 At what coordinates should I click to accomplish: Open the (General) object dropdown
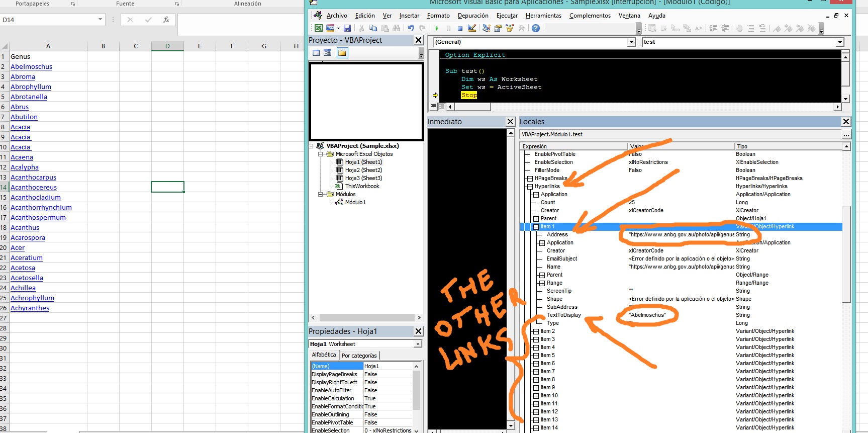[x=632, y=42]
